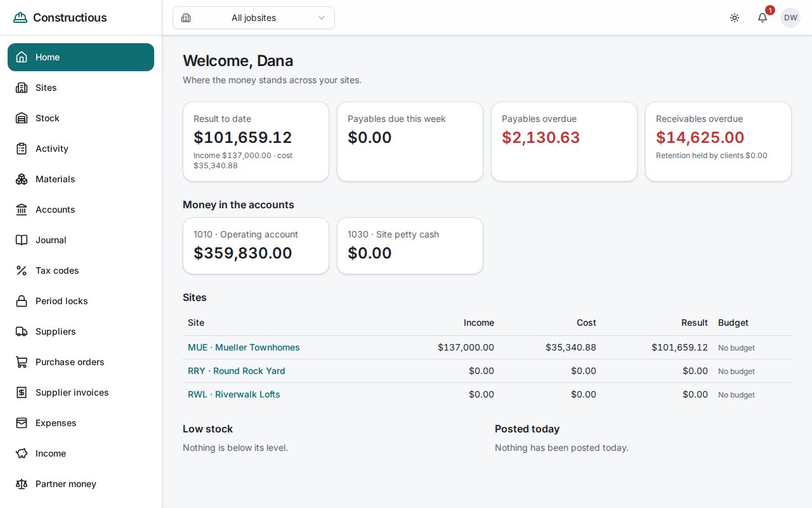Toggle the light/dark theme sun icon
This screenshot has height=508, width=812.
(x=735, y=18)
